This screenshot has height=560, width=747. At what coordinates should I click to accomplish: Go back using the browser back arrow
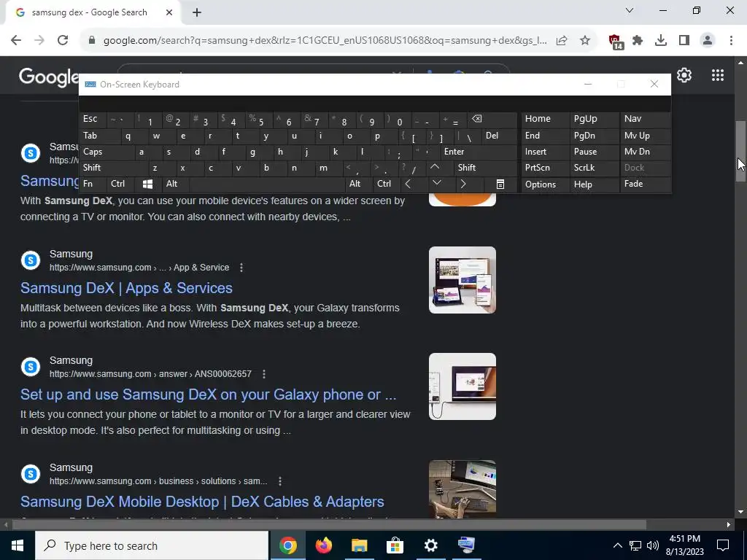tap(16, 41)
